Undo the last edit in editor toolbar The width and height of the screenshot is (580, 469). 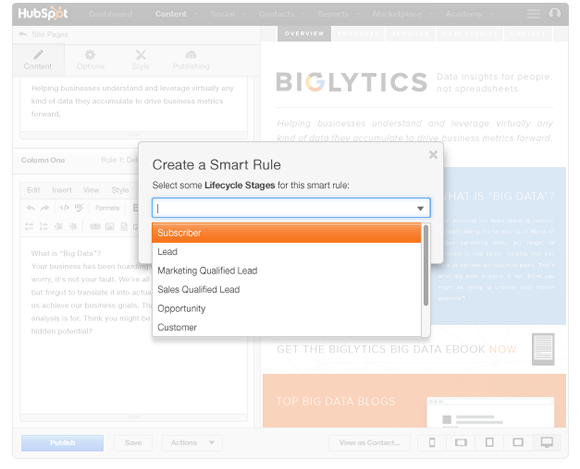point(31,208)
